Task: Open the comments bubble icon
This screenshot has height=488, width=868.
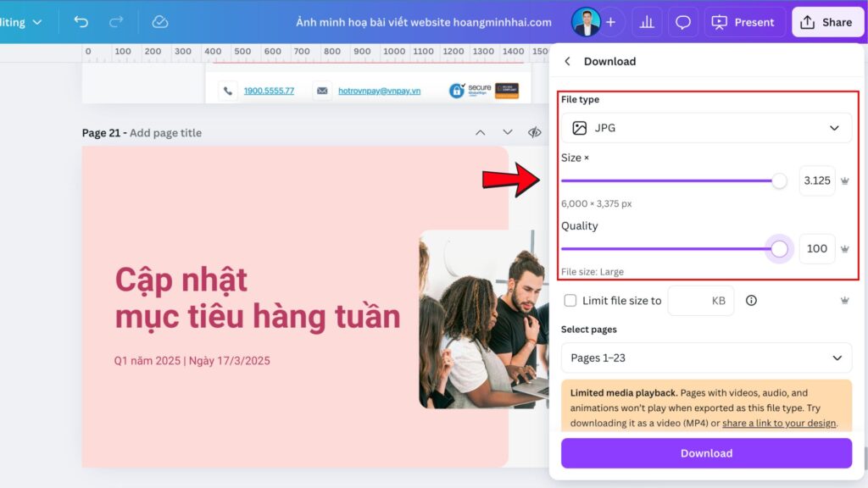Action: [683, 22]
